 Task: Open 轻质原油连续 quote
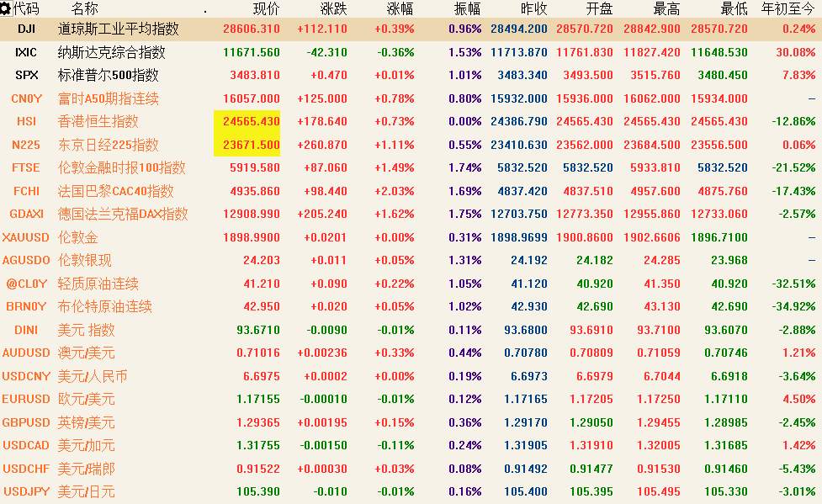98,284
